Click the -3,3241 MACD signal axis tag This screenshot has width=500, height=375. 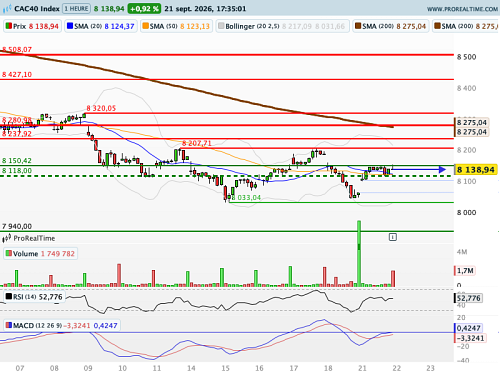(470, 338)
